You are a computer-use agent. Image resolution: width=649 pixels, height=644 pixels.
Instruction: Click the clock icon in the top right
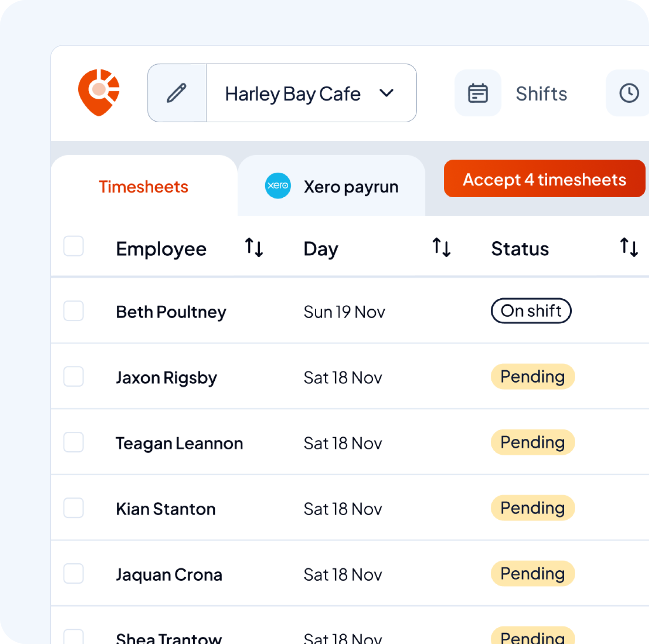[629, 93]
